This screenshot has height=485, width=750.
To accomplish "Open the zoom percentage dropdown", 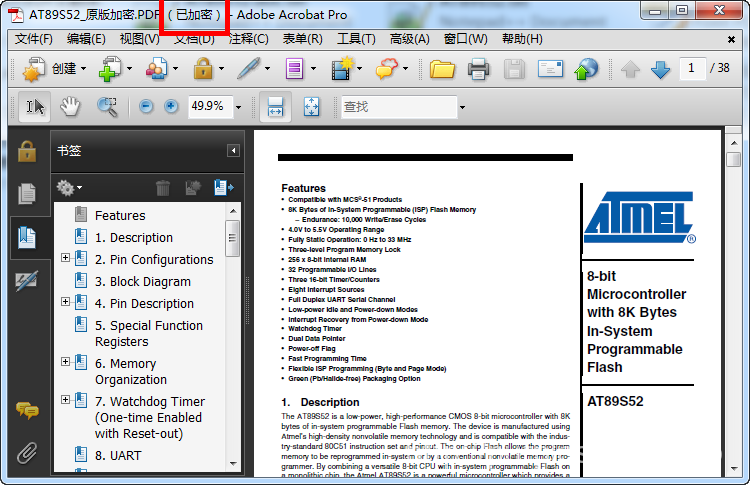I will [245, 106].
